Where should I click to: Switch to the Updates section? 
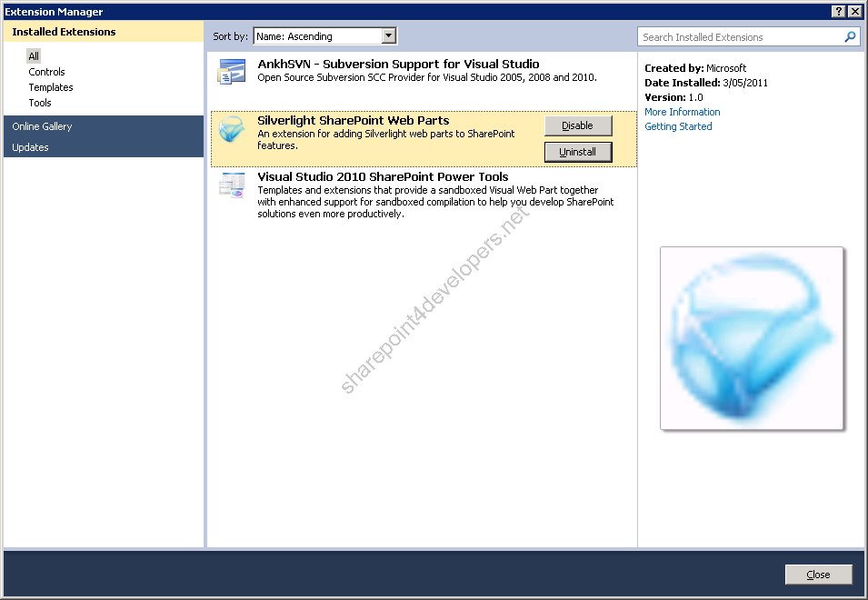104,147
